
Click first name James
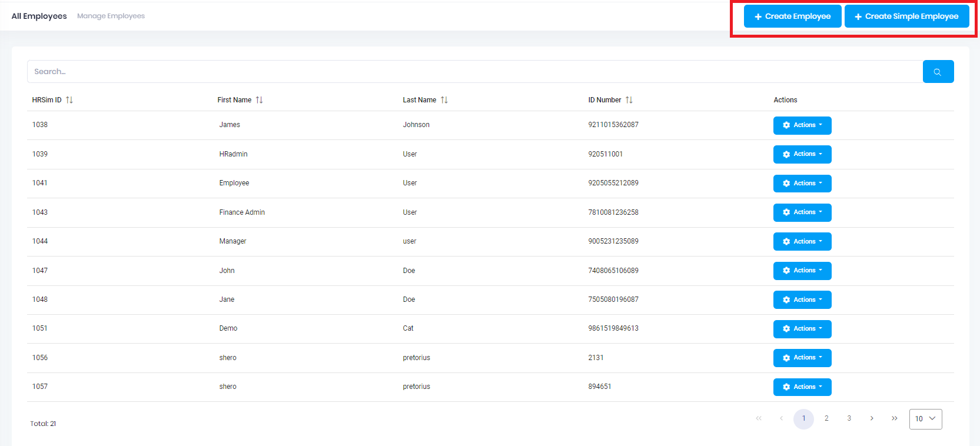click(x=230, y=125)
